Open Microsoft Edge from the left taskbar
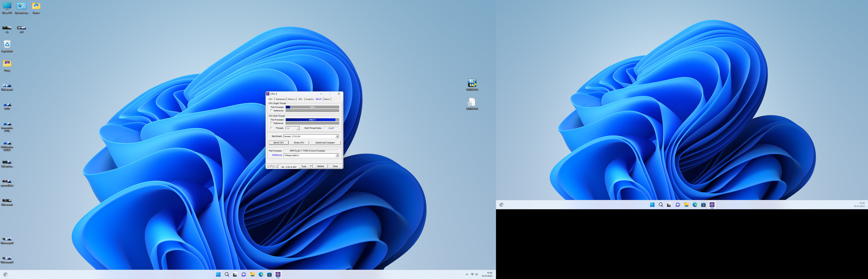Screen dimensions: 868x279 click(261, 274)
